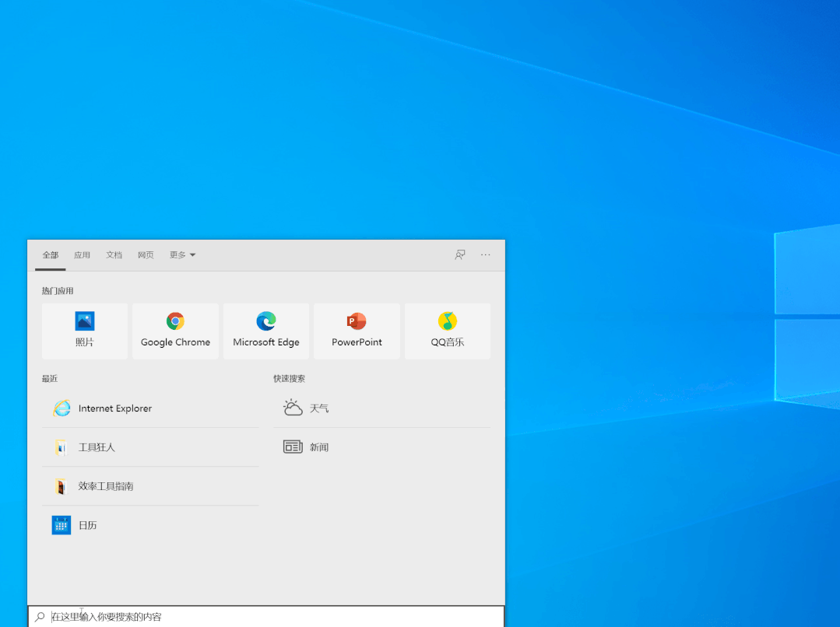Viewport: 840px width, 627px height.
Task: Open the 照片 app icon
Action: [x=84, y=331]
